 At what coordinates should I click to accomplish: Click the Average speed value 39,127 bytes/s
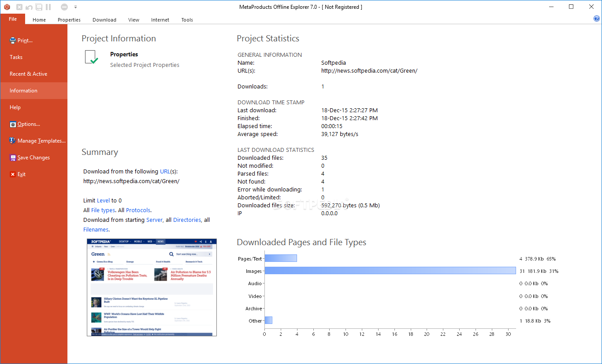340,134
